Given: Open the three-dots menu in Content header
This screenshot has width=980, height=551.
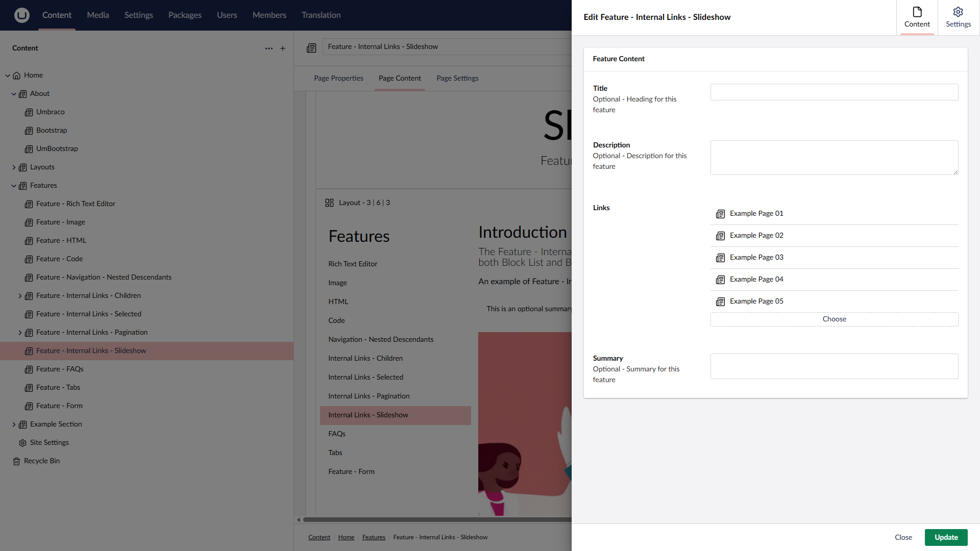Looking at the screenshot, I should pos(269,48).
